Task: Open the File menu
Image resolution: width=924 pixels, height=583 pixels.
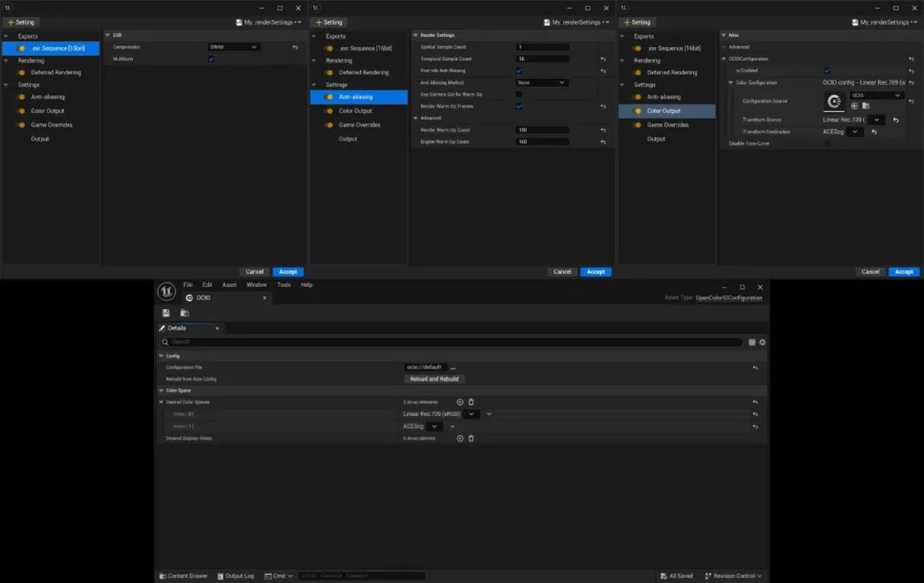Action: click(187, 285)
